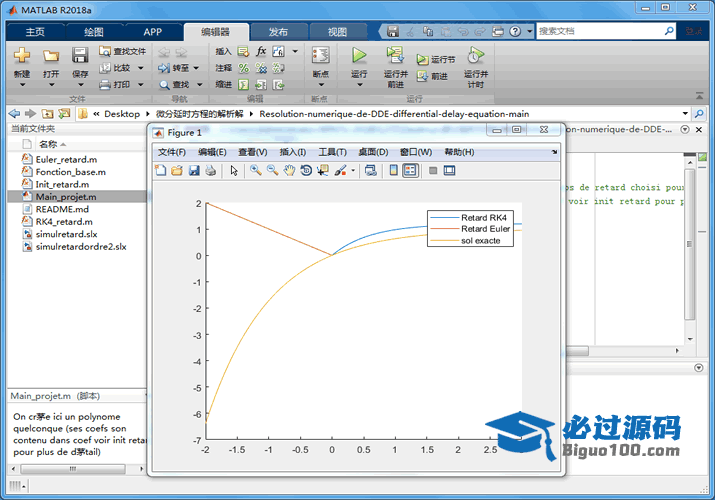Click the Print Figure icon

pyautogui.click(x=210, y=171)
